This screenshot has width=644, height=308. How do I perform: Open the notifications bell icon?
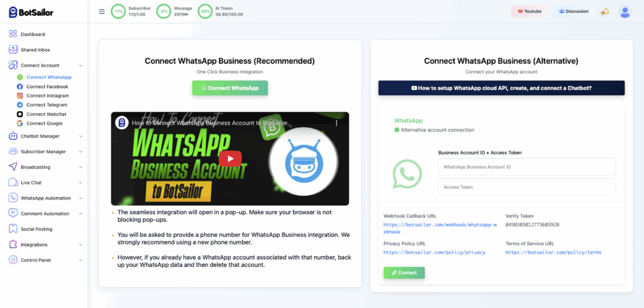tap(605, 11)
